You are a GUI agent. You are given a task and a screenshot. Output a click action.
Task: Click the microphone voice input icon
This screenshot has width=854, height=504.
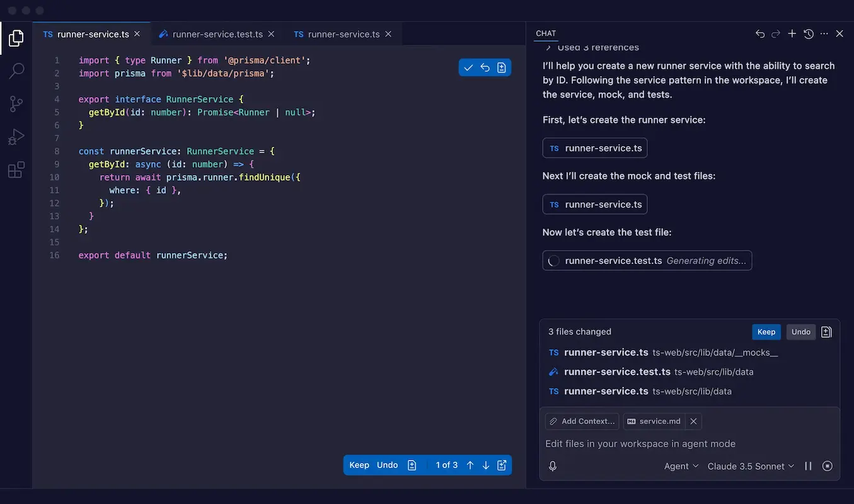[553, 466]
